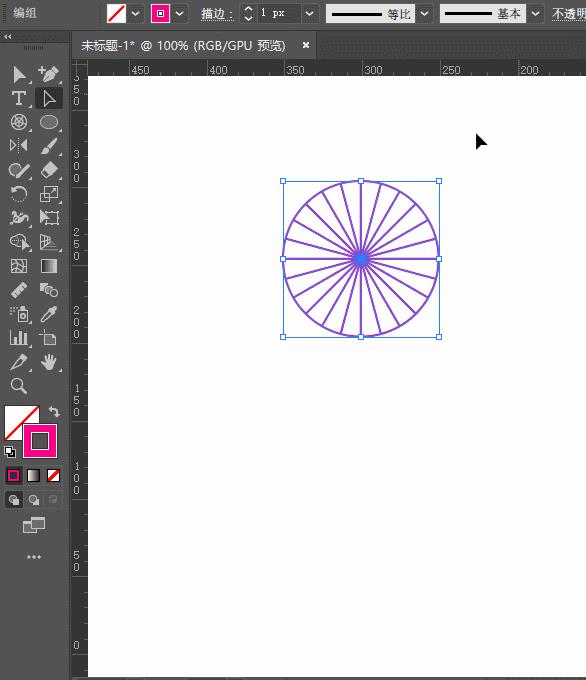The height and width of the screenshot is (680, 586).
Task: Select the Hand tool
Action: tap(49, 362)
